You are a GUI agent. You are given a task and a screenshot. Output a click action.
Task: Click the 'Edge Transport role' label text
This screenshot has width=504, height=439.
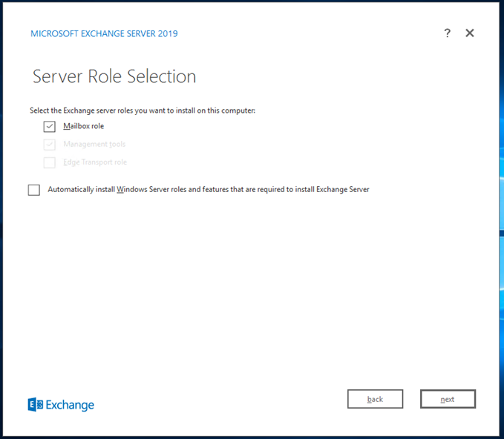click(x=95, y=162)
